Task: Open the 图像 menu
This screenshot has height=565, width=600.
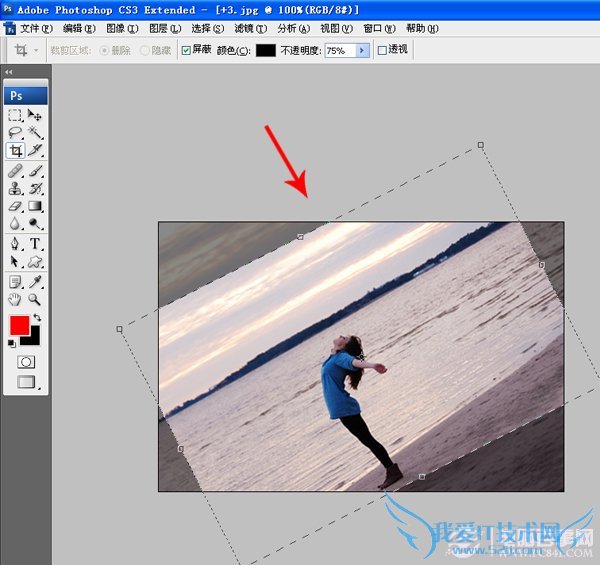Action: coord(122,29)
